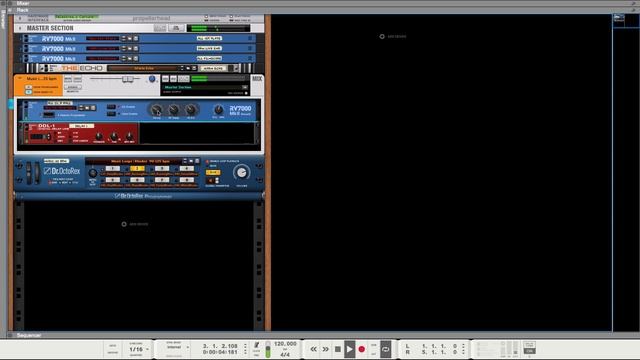Turn the Volume knob on Dr. Octo Rex

[x=242, y=172]
